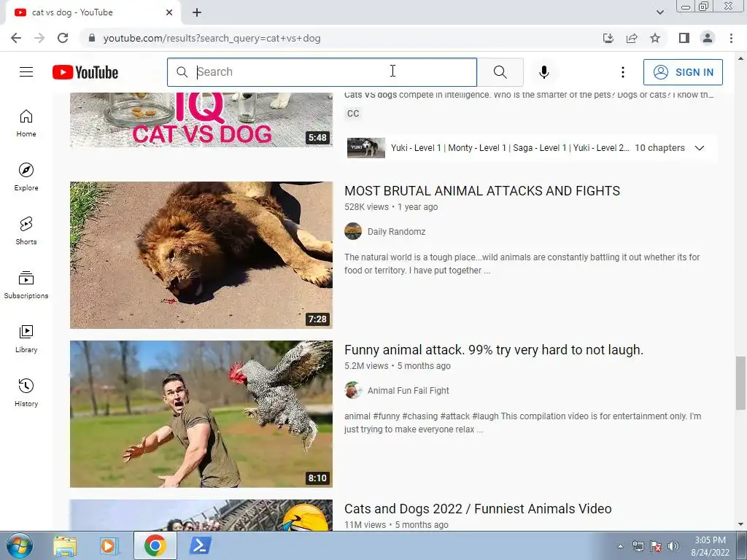Click '528K views' text

[366, 207]
